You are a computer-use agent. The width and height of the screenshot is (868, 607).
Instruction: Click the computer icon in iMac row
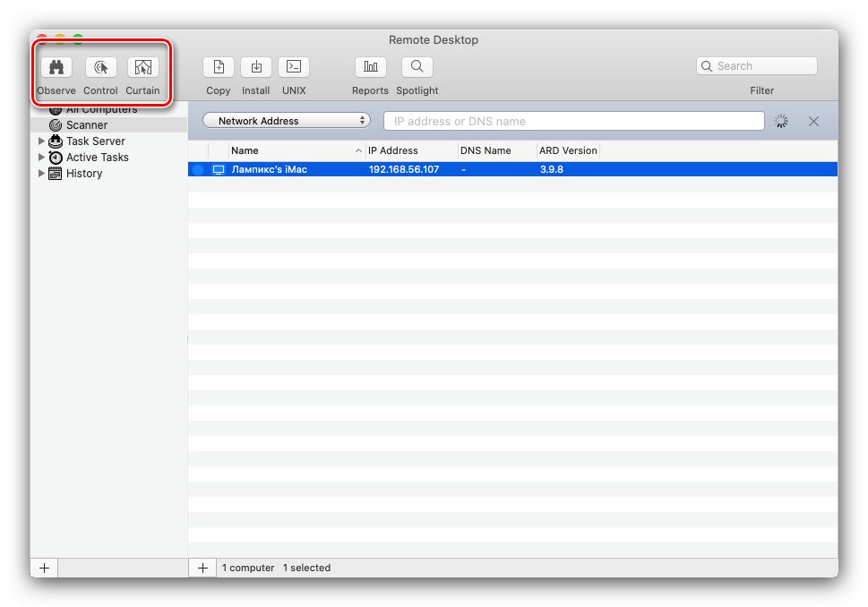(x=219, y=170)
